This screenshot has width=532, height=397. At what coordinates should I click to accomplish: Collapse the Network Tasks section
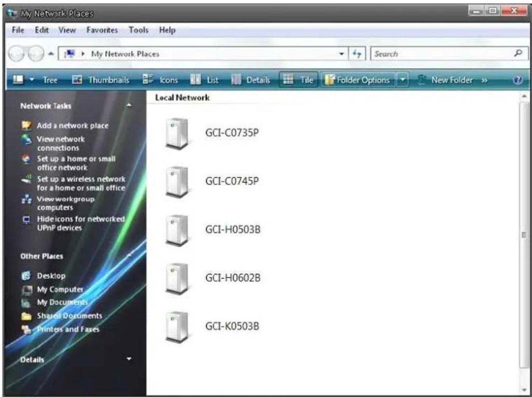(x=129, y=105)
